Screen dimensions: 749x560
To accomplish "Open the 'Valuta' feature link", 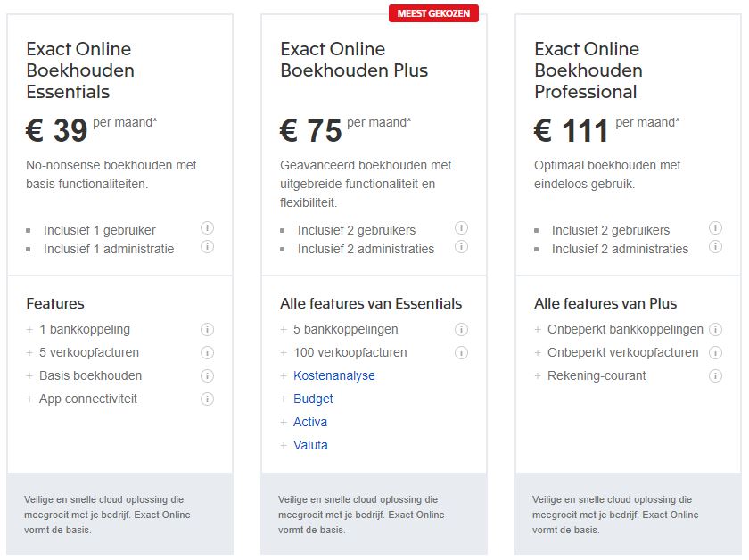I will [x=310, y=445].
